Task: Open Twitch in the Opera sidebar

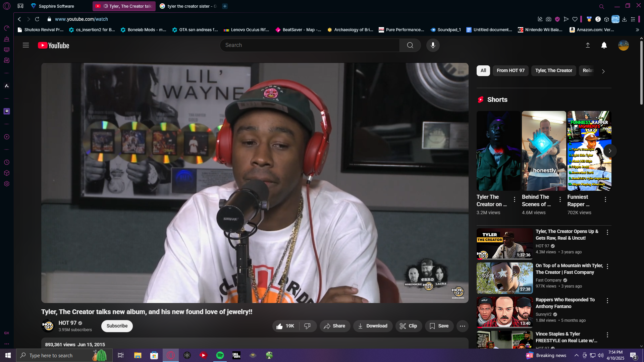Action: (7, 111)
